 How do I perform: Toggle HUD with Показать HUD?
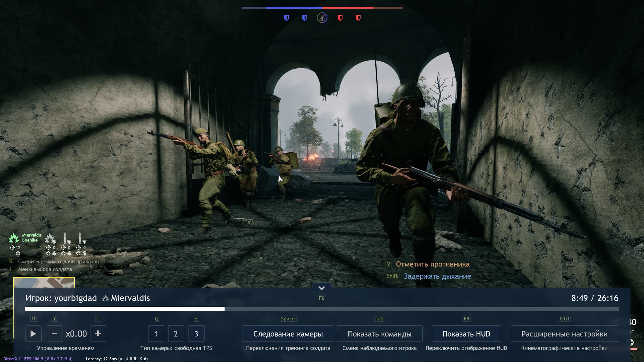click(x=466, y=334)
